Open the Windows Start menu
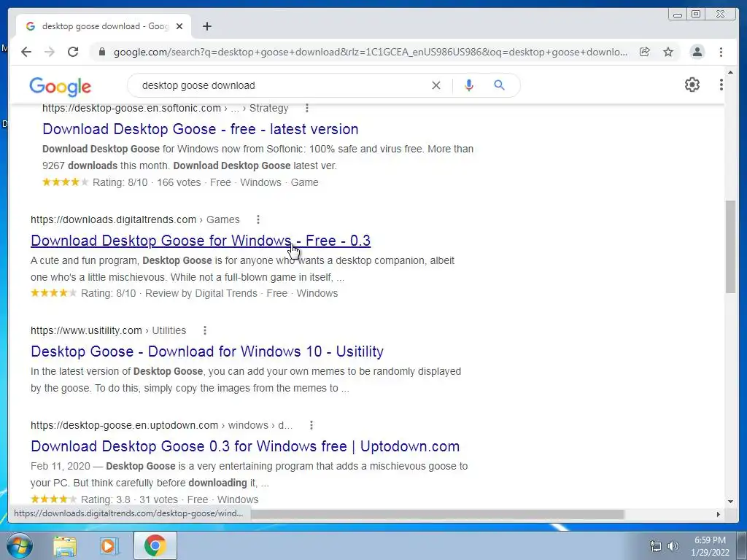The image size is (747, 560). pos(19,545)
